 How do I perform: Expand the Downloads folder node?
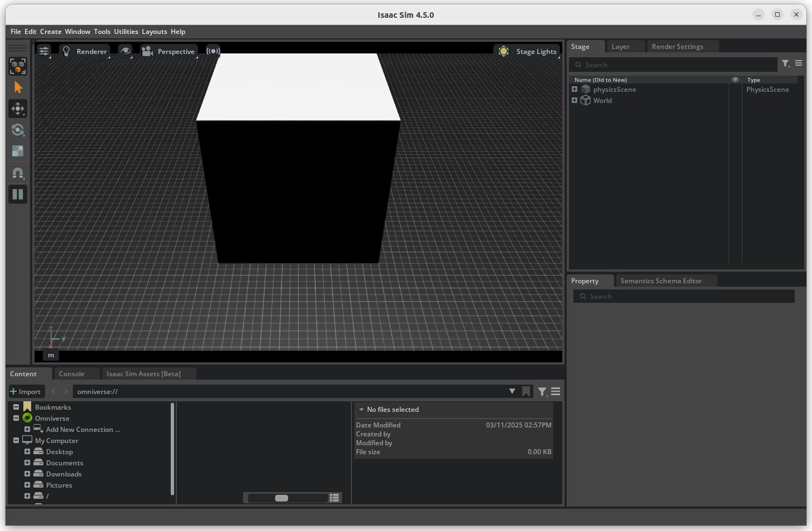click(x=27, y=474)
